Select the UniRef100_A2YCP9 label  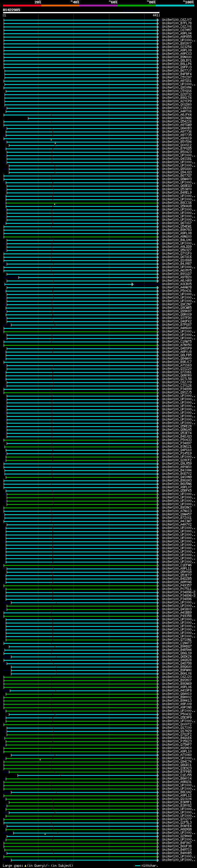pos(176,101)
